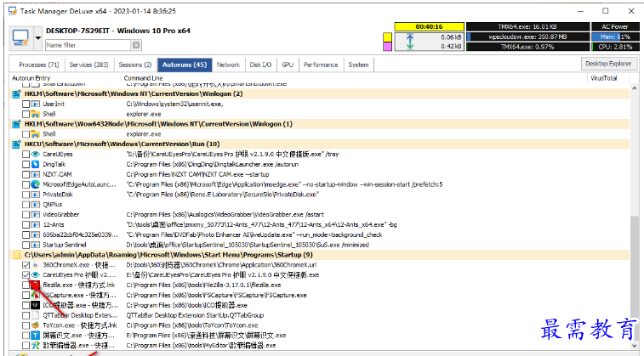Click the last Startup row's green icon
This screenshot has height=356, width=644.
pyautogui.click(x=36, y=345)
